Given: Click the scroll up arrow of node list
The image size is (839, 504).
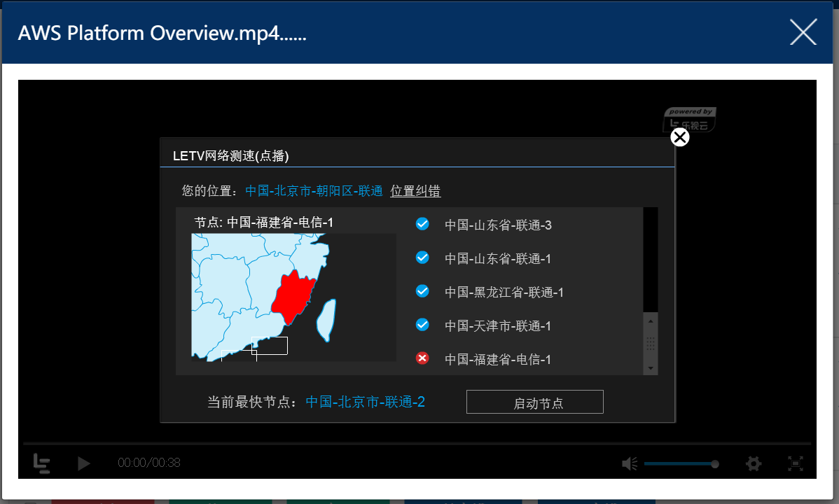Looking at the screenshot, I should coord(650,321).
